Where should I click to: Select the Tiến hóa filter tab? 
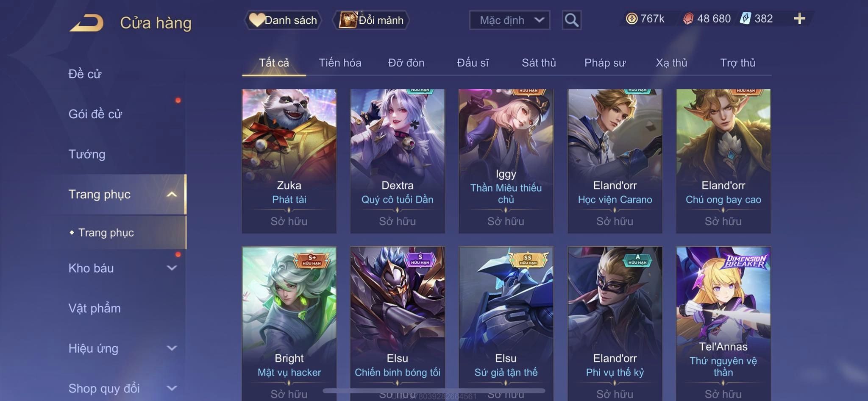click(340, 63)
